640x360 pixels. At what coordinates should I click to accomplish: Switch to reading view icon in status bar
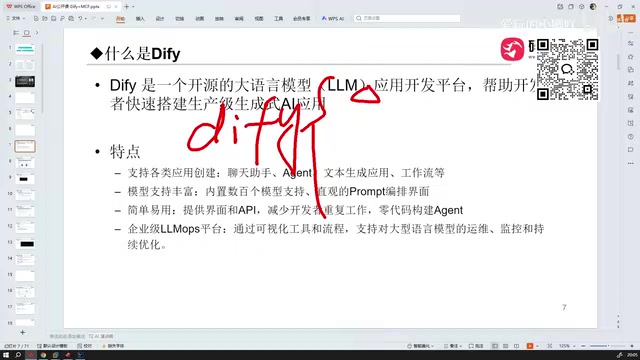pyautogui.click(x=517, y=346)
